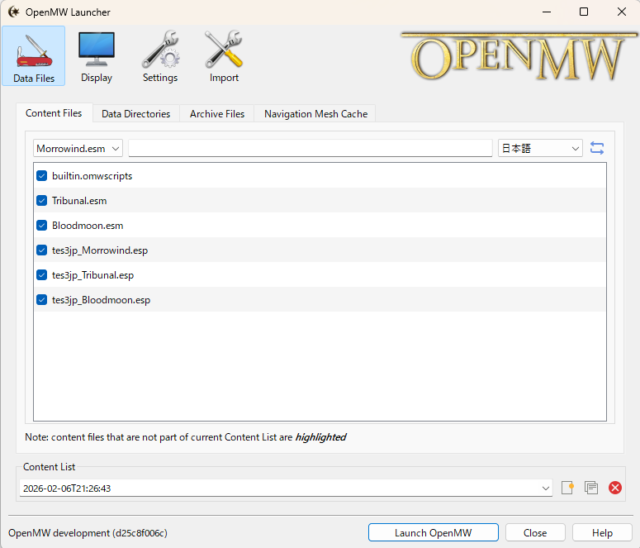Image resolution: width=640 pixels, height=548 pixels.
Task: Toggle the Bloodmoon.esm checkbox
Action: [x=42, y=225]
